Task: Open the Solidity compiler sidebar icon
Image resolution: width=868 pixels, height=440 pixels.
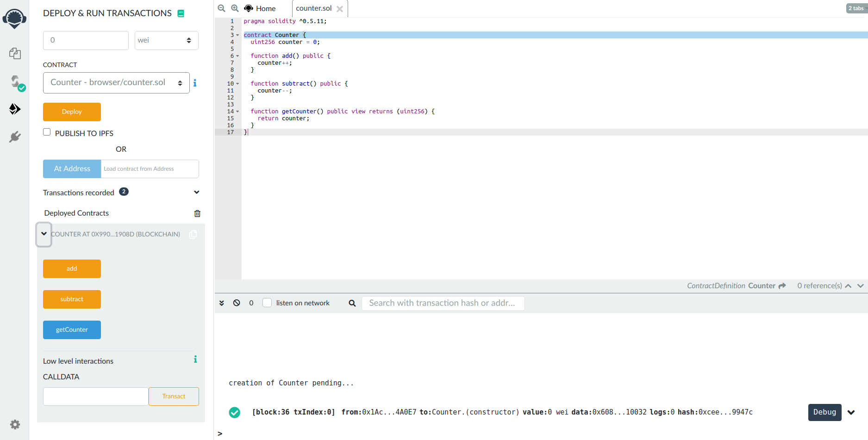Action: [16, 82]
